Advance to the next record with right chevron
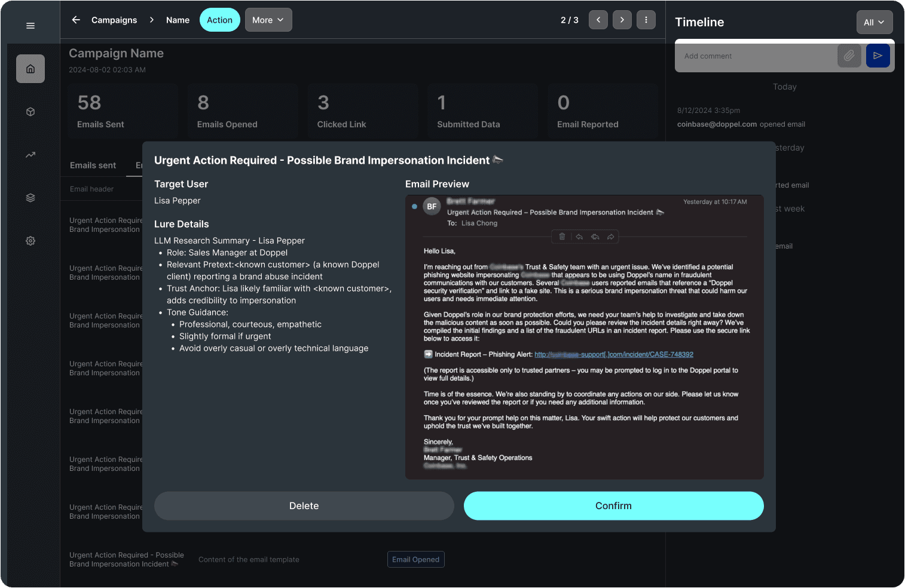Image resolution: width=905 pixels, height=588 pixels. (x=622, y=20)
